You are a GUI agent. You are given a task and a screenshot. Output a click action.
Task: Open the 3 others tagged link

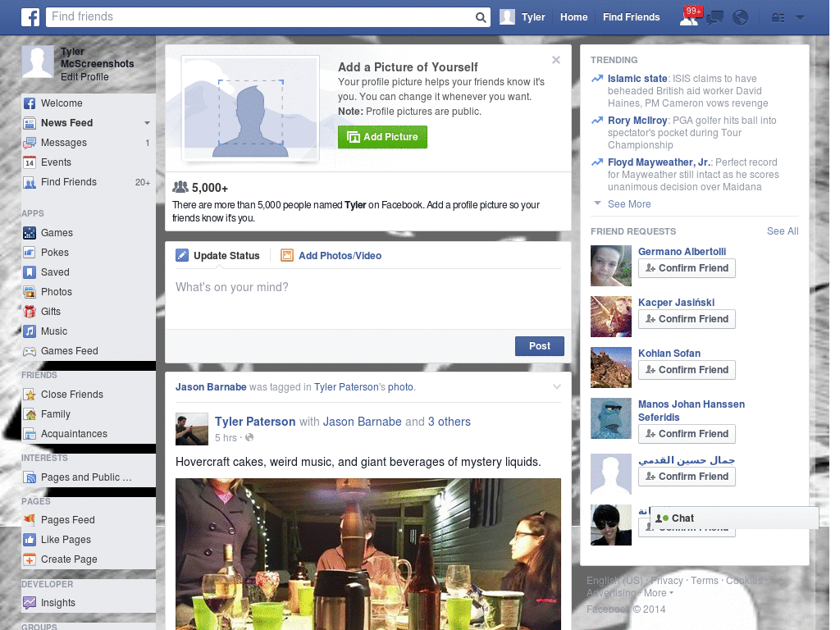449,422
